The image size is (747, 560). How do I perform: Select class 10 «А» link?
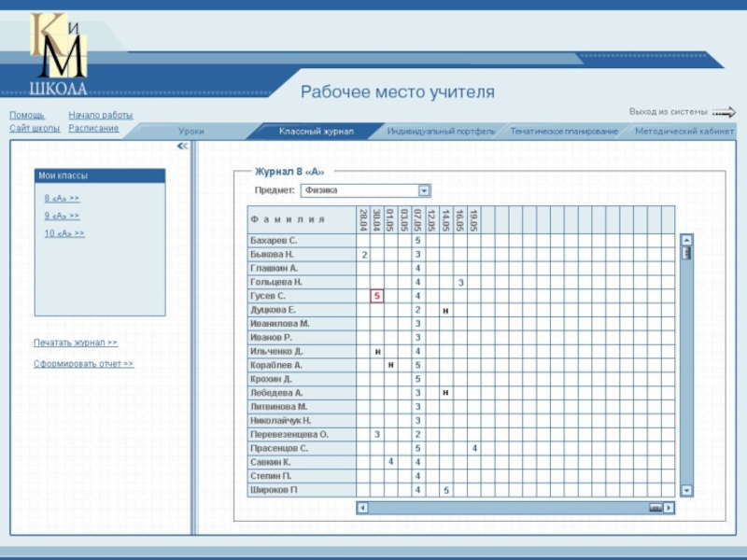click(64, 233)
